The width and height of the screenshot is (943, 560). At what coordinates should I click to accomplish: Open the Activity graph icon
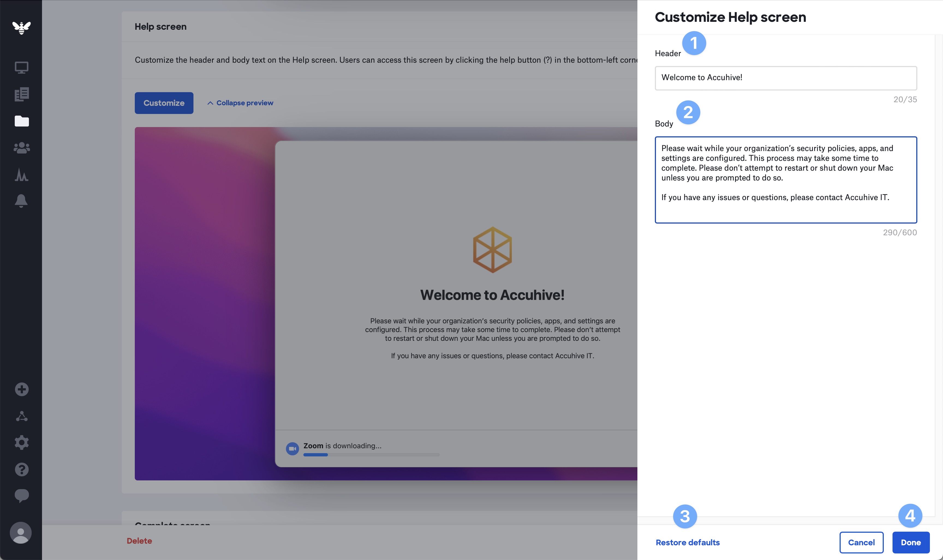click(22, 175)
